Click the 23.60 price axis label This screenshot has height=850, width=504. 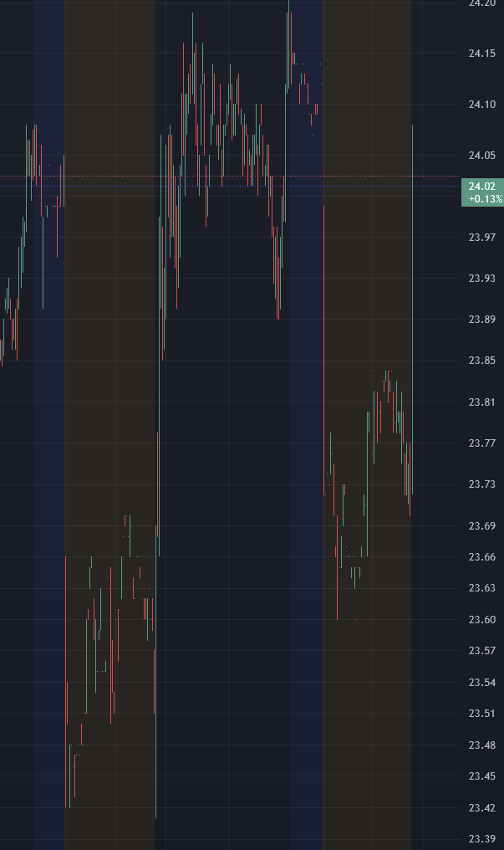click(481, 620)
